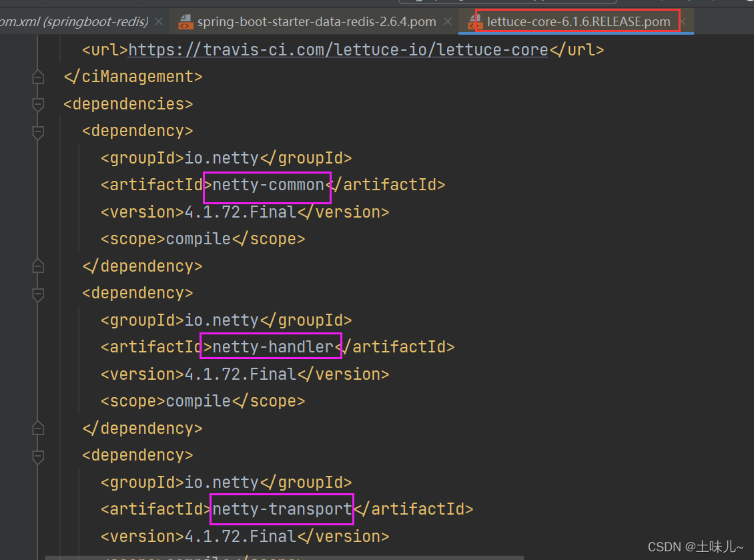Screen dimensions: 754x560
Task: Click the netty-transport artifactId text
Action: coord(282,509)
